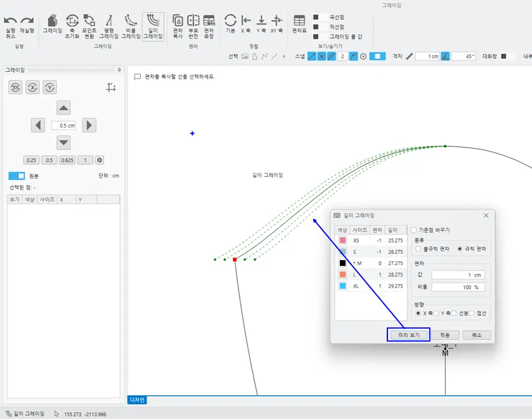Click the pink XS color swatch

tap(342, 240)
